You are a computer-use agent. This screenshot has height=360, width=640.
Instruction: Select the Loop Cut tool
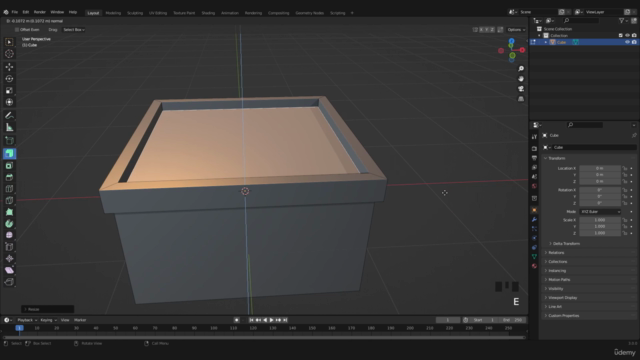9,189
